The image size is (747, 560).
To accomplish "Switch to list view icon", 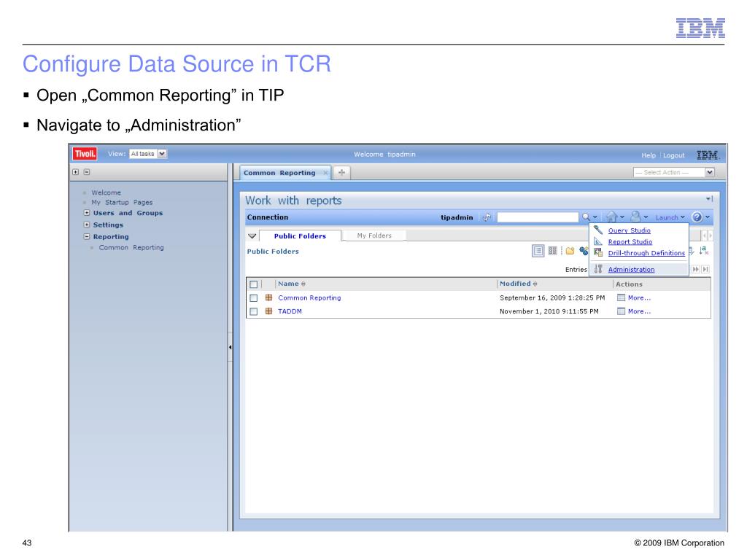I will (x=538, y=251).
